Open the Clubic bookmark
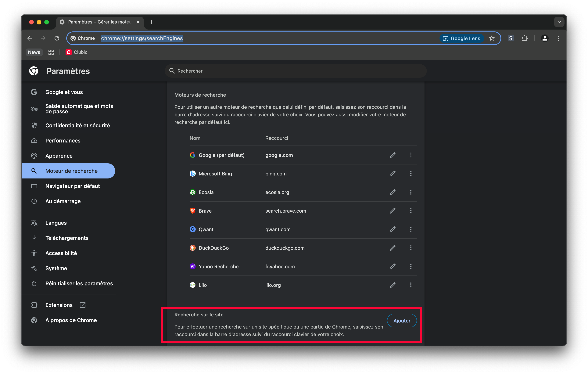 pyautogui.click(x=76, y=52)
